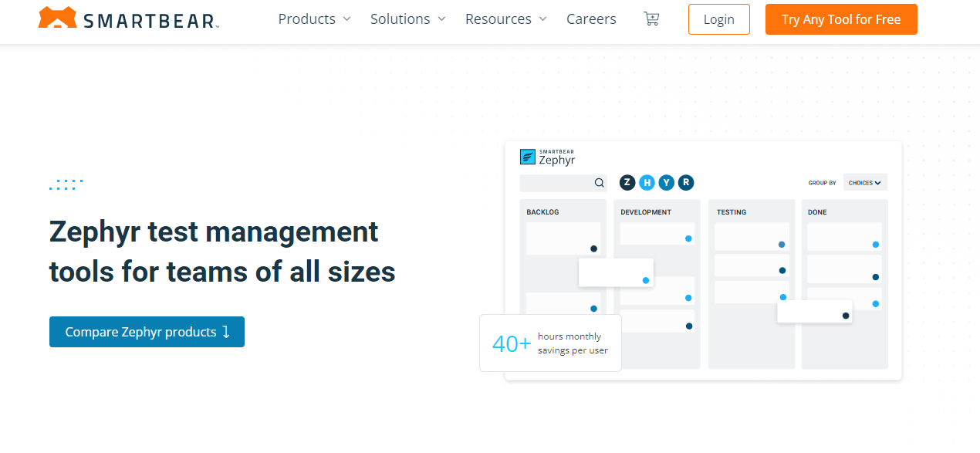Click the GROUP BY label
Image resolution: width=980 pixels, height=453 pixels.
pos(822,183)
